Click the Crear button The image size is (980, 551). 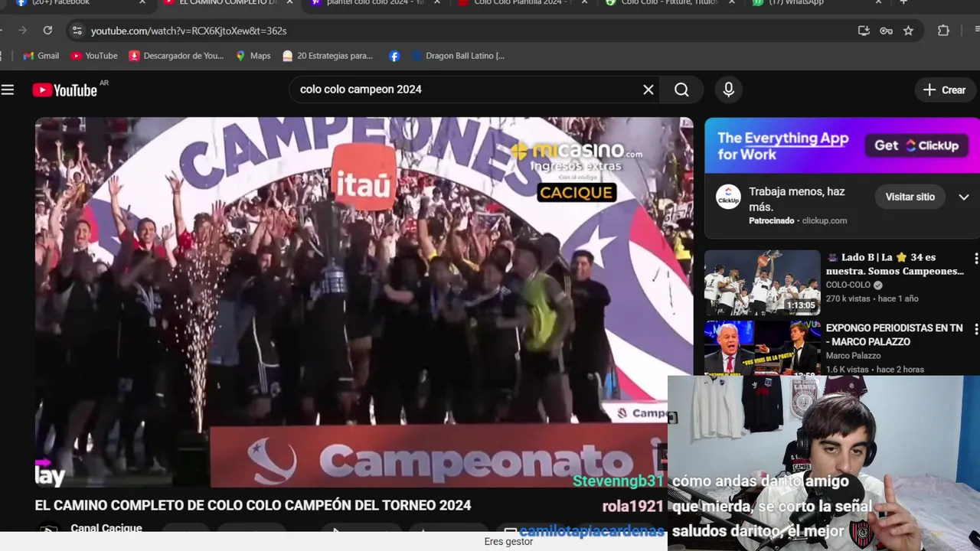944,90
